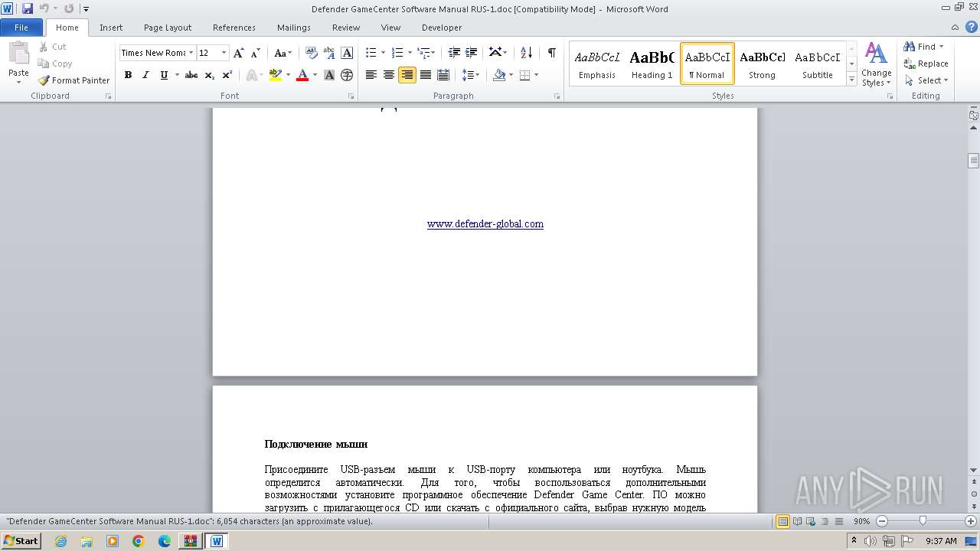Image resolution: width=980 pixels, height=551 pixels.
Task: Open the www.defender-global.com link
Action: (485, 224)
